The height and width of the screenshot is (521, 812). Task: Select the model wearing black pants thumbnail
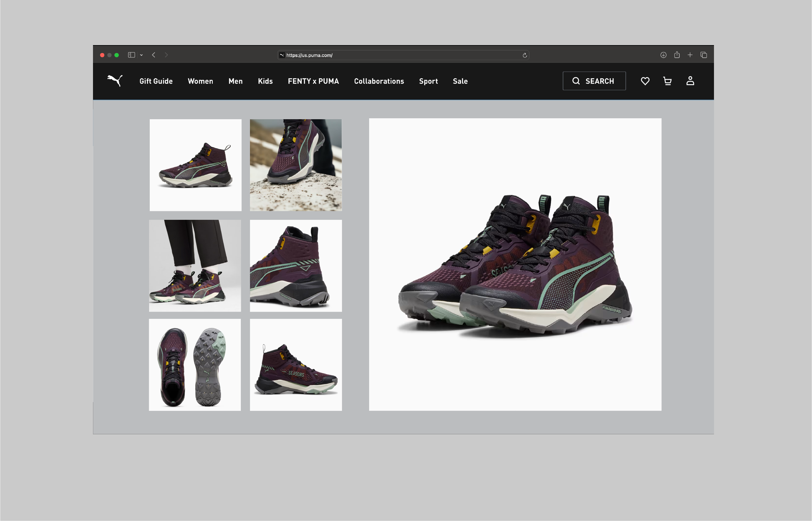click(195, 266)
